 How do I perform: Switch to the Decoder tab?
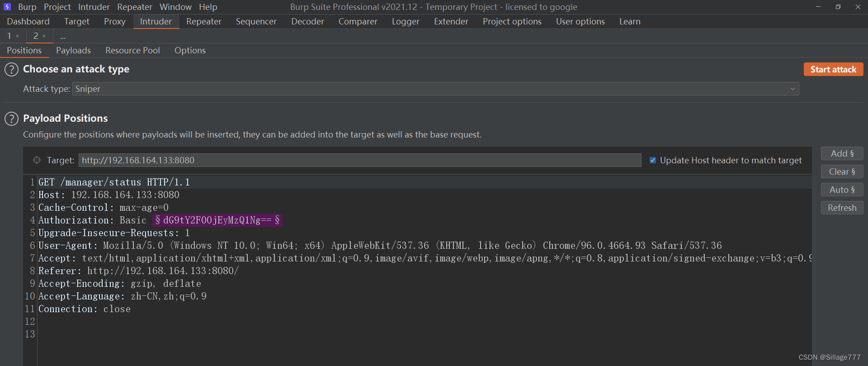point(307,21)
